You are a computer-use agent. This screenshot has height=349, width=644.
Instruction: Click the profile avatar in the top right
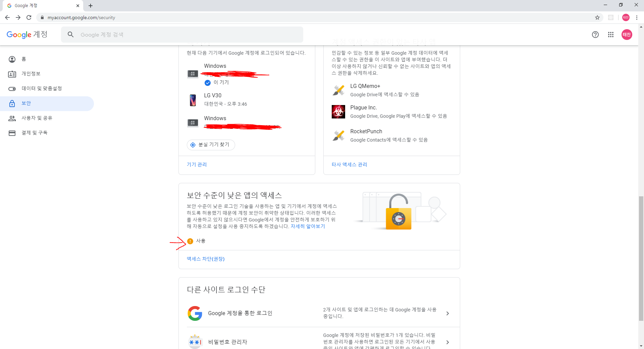(627, 35)
